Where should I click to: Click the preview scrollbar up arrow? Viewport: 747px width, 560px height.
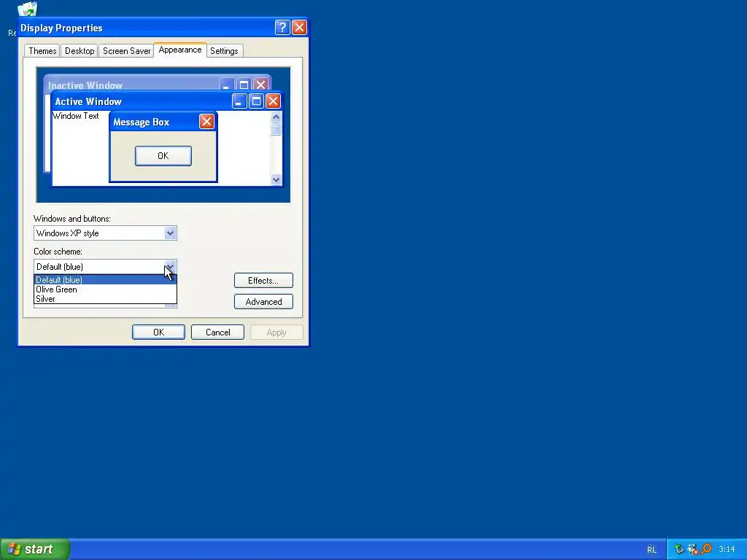pyautogui.click(x=276, y=117)
